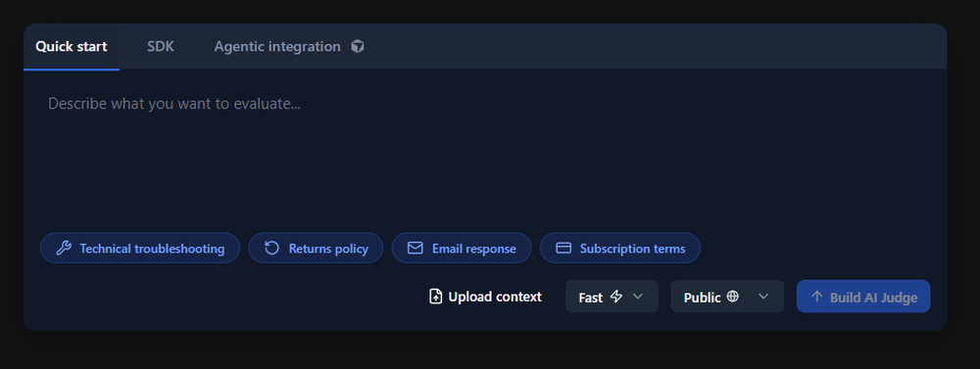Select the Quick start tab
This screenshot has height=369, width=980.
(72, 46)
